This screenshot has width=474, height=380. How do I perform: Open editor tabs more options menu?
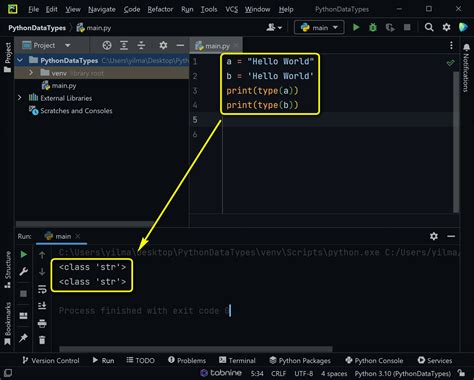[x=451, y=45]
